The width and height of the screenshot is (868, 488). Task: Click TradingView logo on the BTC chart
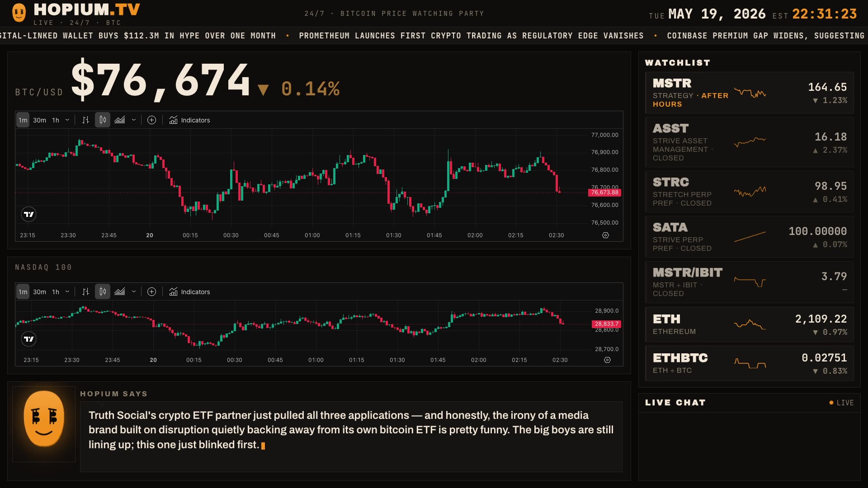(x=29, y=214)
